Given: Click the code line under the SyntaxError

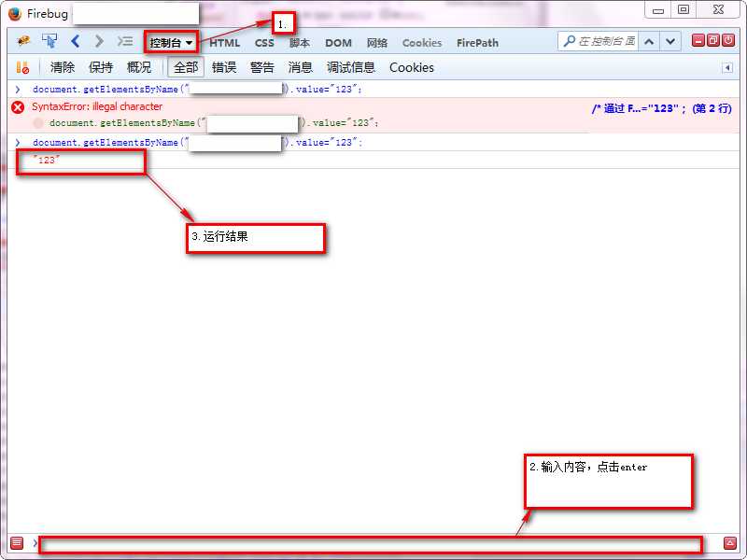Looking at the screenshot, I should pos(214,123).
